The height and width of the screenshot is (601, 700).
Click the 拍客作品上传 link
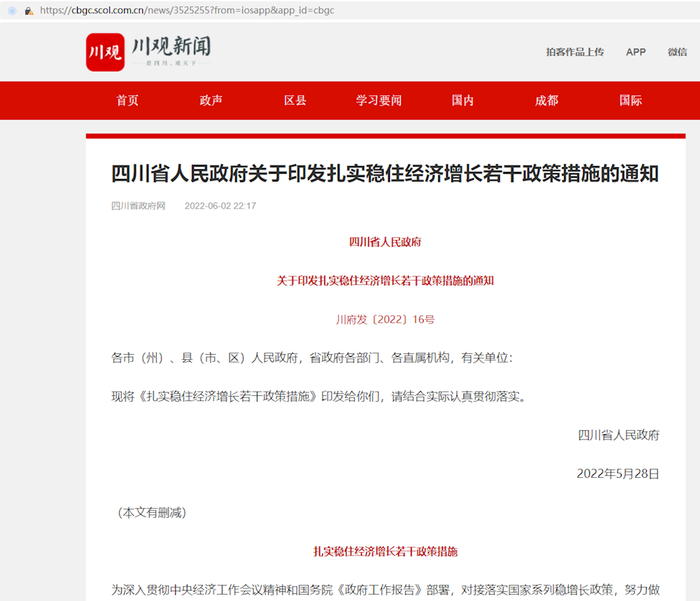(575, 52)
